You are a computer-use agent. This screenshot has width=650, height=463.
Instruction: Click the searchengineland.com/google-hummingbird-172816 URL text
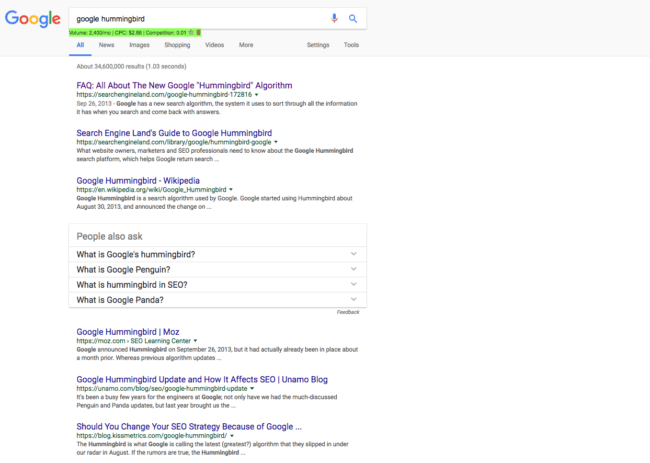coord(164,95)
